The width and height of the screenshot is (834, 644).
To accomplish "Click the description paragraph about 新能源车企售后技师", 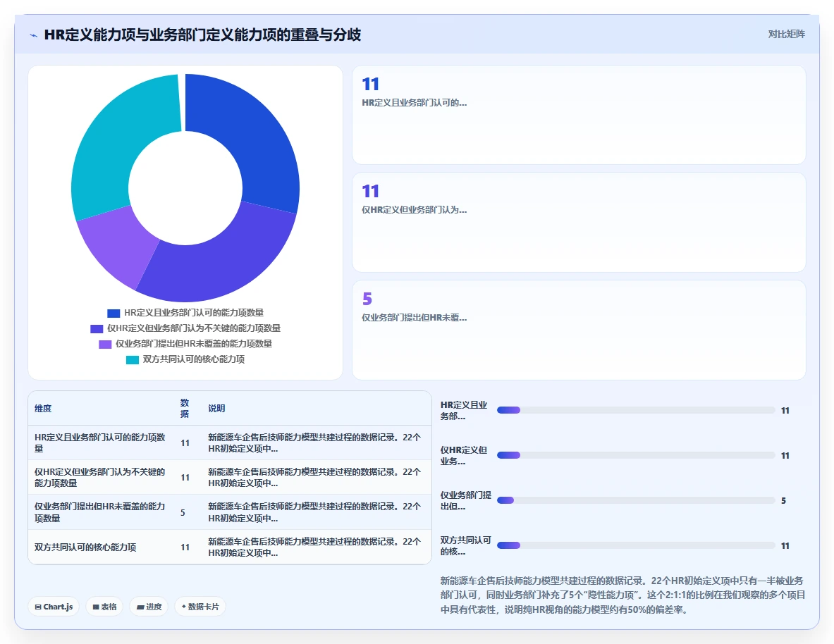I will tap(623, 595).
